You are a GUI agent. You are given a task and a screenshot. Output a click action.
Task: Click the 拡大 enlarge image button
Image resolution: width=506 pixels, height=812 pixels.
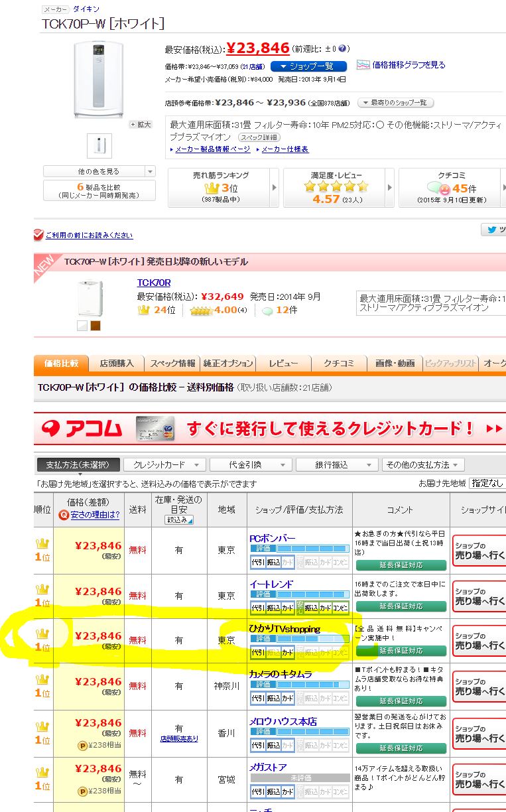[x=141, y=124]
